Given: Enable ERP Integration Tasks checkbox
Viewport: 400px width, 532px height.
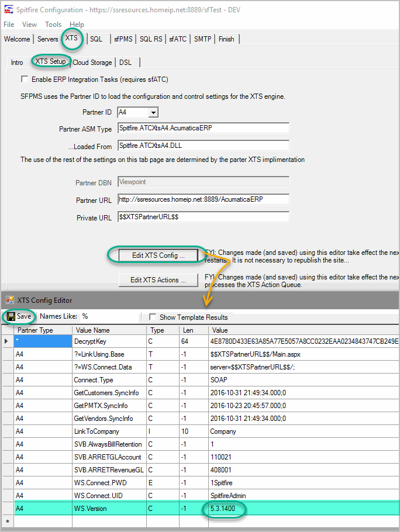Looking at the screenshot, I should 25,79.
